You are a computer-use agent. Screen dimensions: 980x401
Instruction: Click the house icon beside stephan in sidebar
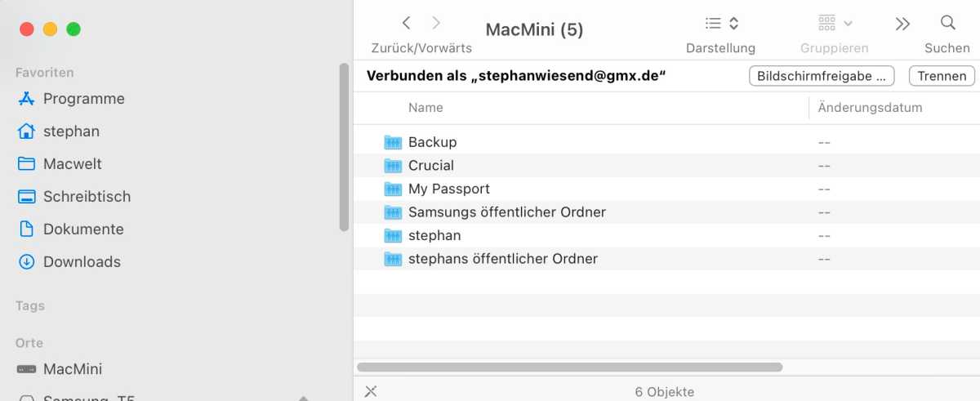(26, 131)
